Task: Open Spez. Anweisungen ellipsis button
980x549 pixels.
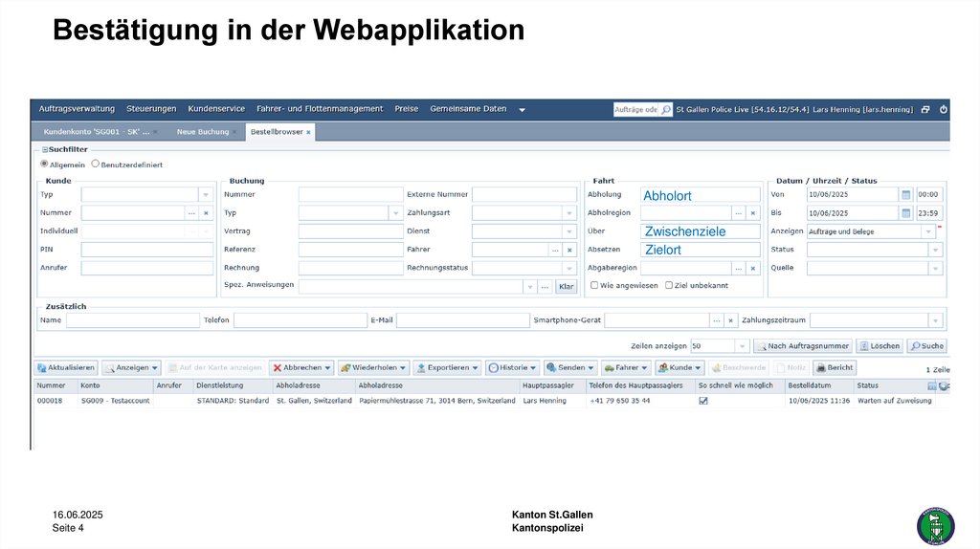Action: click(545, 287)
